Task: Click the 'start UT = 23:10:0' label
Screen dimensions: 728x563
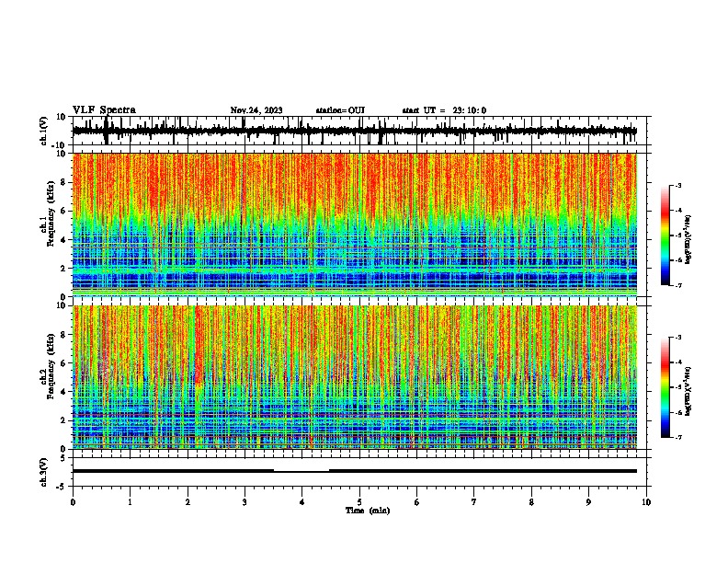Action: click(444, 110)
